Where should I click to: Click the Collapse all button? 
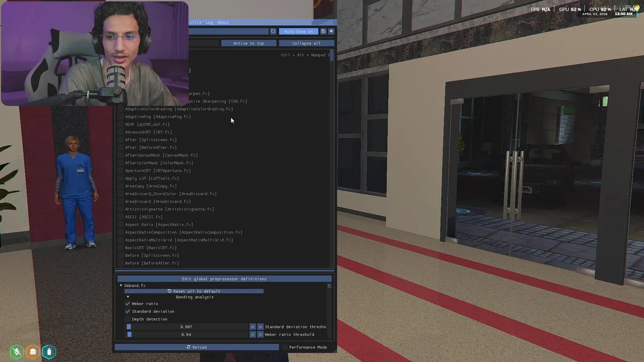point(306,43)
